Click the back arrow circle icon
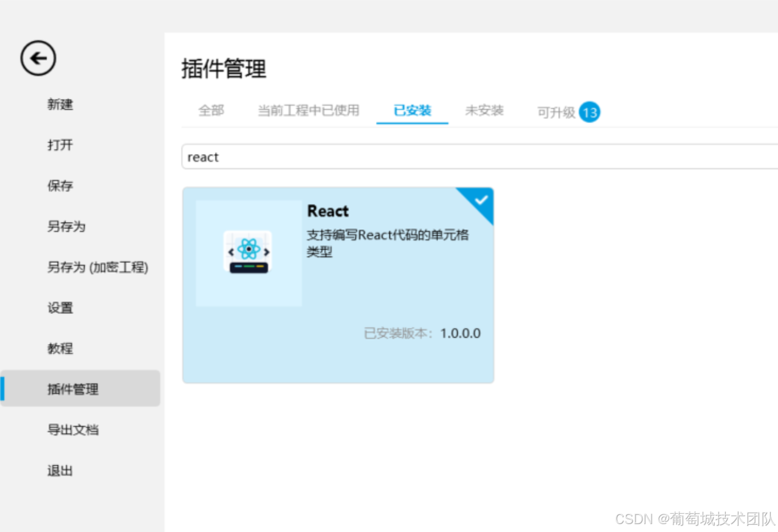778x532 pixels. (38, 58)
